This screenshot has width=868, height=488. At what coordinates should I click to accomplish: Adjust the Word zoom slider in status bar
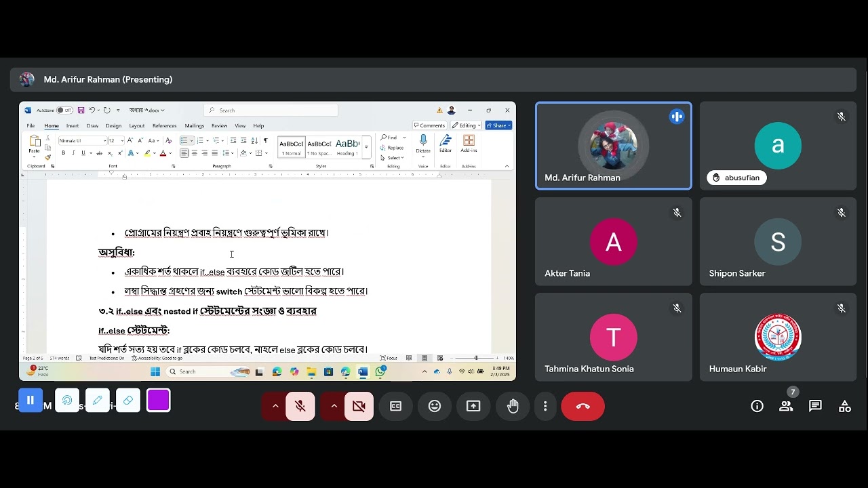coord(475,358)
